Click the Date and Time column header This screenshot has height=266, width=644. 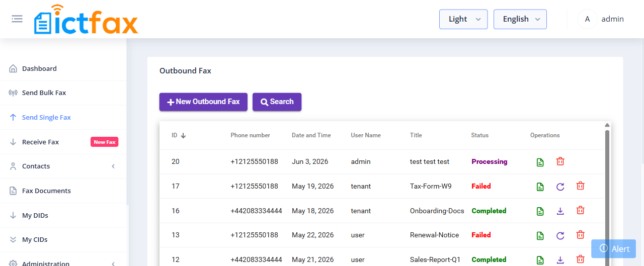click(x=311, y=135)
